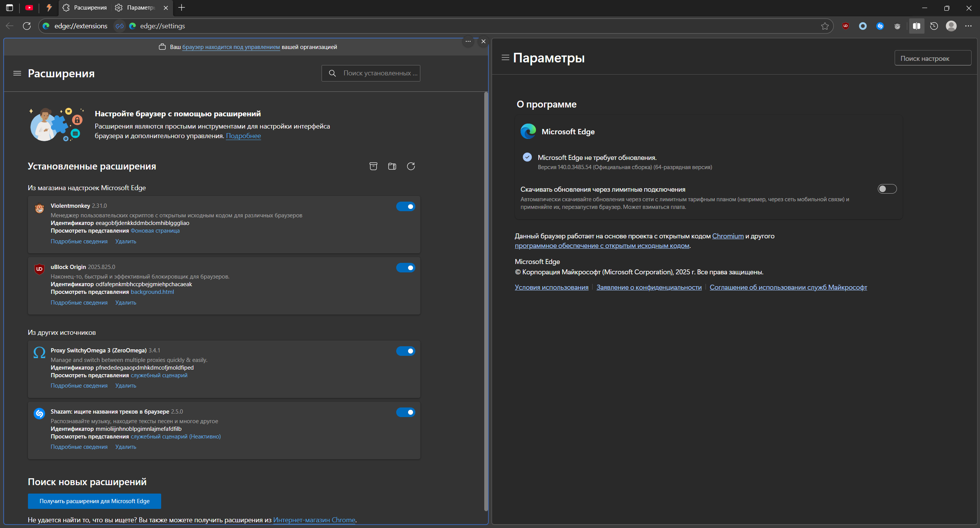Click Get extensions for Microsoft Edge button
This screenshot has height=528, width=980.
click(95, 501)
